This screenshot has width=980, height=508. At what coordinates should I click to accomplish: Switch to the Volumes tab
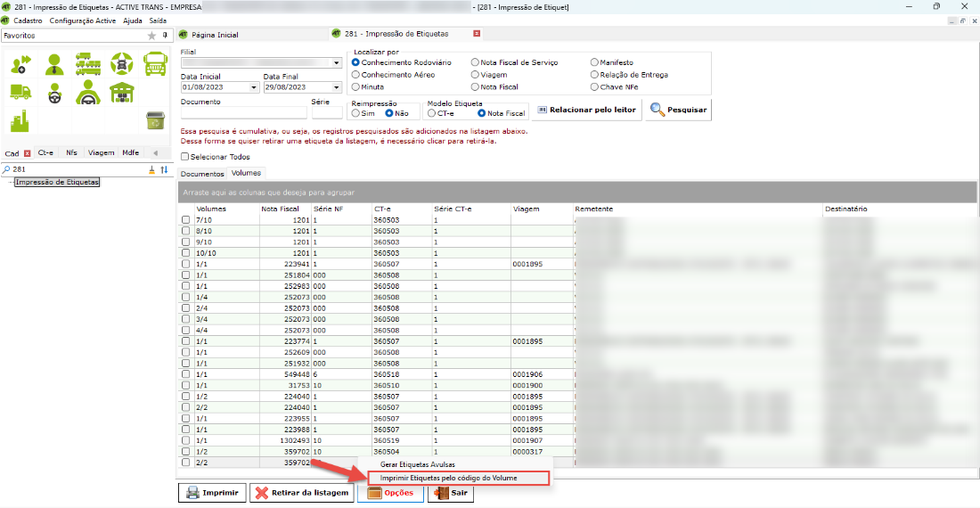point(246,173)
